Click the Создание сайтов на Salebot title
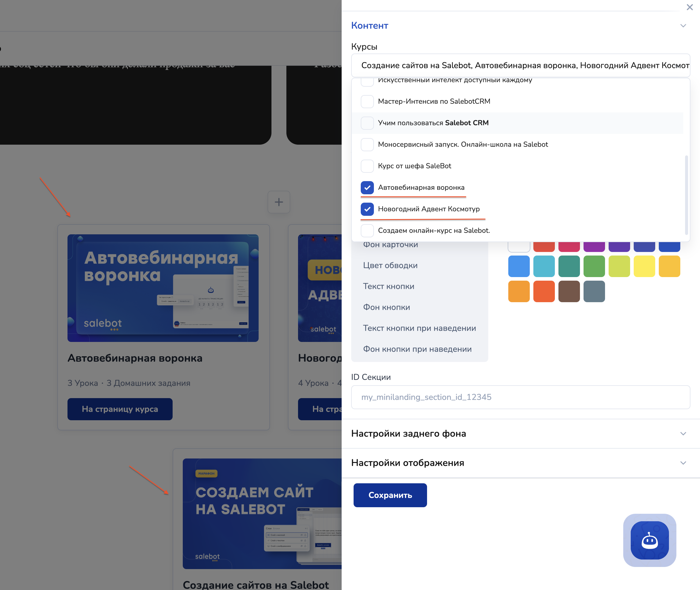This screenshot has width=700, height=590. [256, 585]
